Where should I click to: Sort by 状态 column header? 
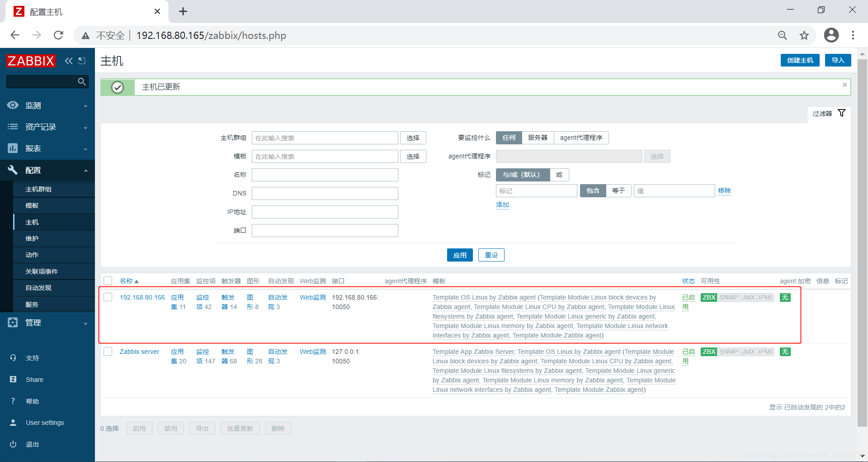[689, 281]
